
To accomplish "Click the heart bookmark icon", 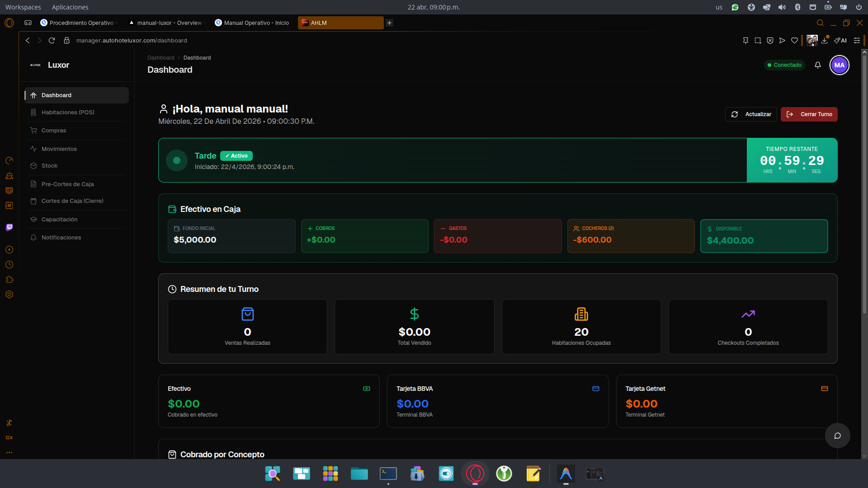I will (794, 41).
